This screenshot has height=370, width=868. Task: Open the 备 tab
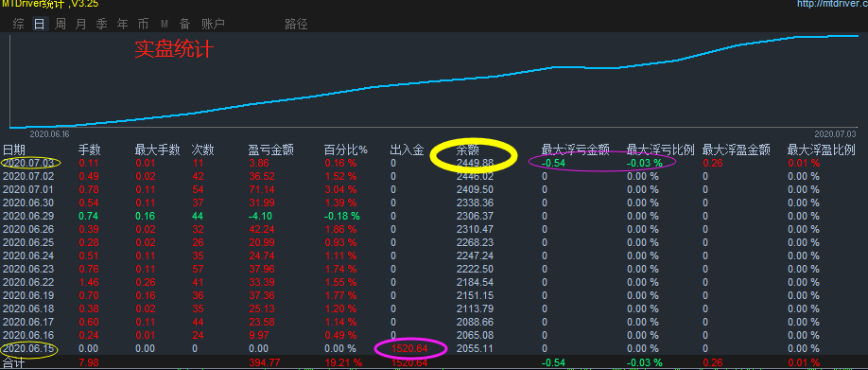tap(185, 25)
